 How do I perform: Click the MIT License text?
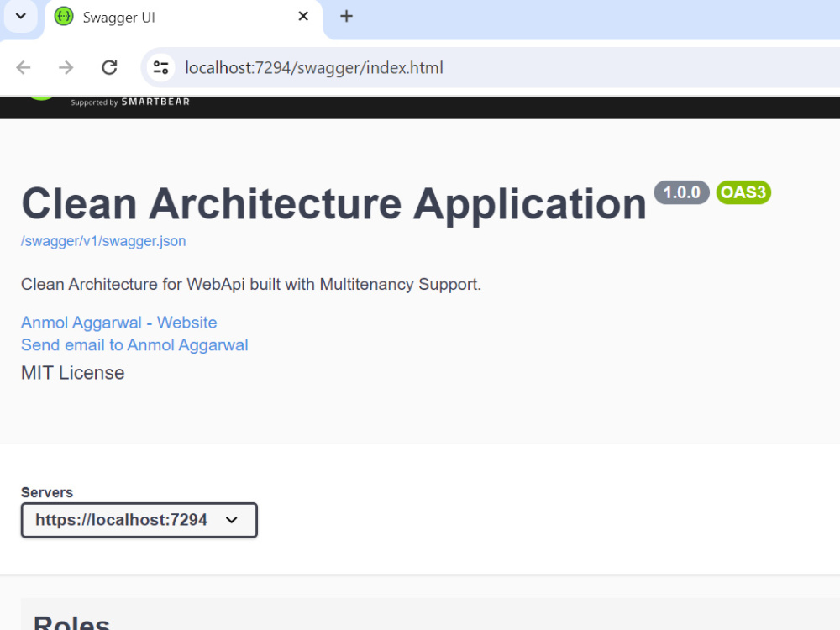(73, 373)
